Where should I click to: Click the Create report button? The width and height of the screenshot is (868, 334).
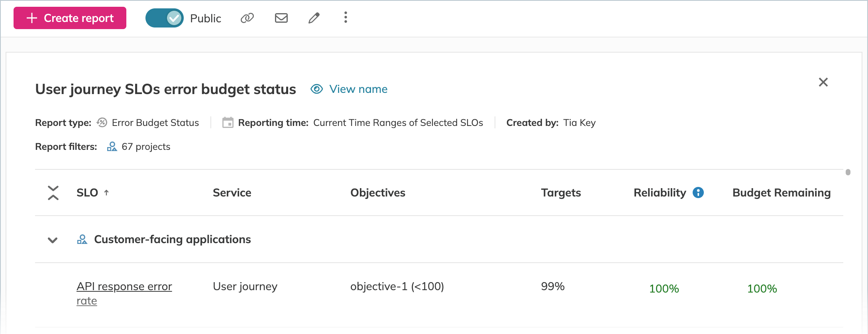(70, 18)
